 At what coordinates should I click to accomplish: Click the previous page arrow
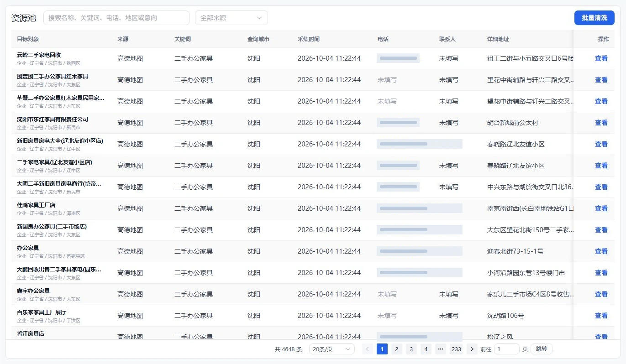pos(368,349)
